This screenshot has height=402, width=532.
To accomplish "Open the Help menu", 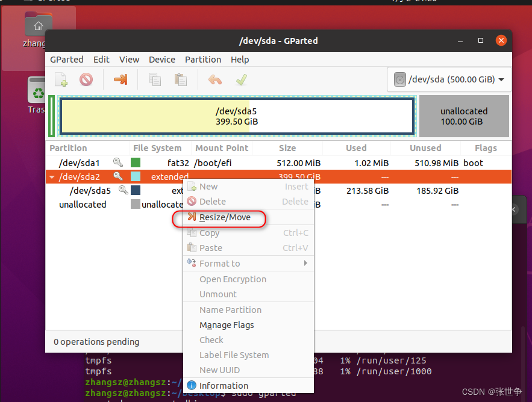I will click(240, 60).
